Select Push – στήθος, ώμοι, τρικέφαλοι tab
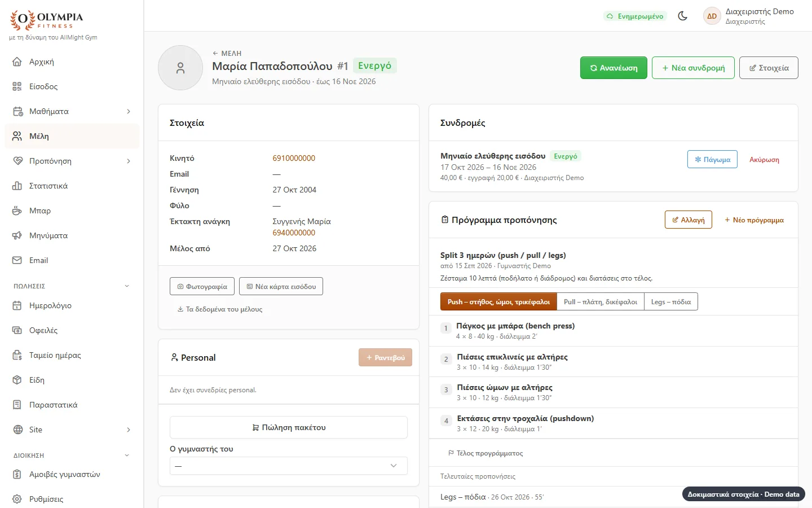This screenshot has width=812, height=508. point(498,302)
